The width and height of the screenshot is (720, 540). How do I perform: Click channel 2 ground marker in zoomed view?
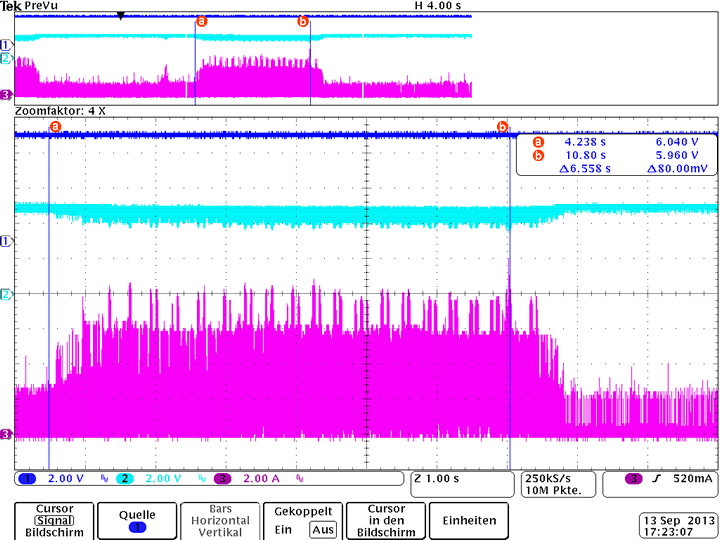point(6,294)
